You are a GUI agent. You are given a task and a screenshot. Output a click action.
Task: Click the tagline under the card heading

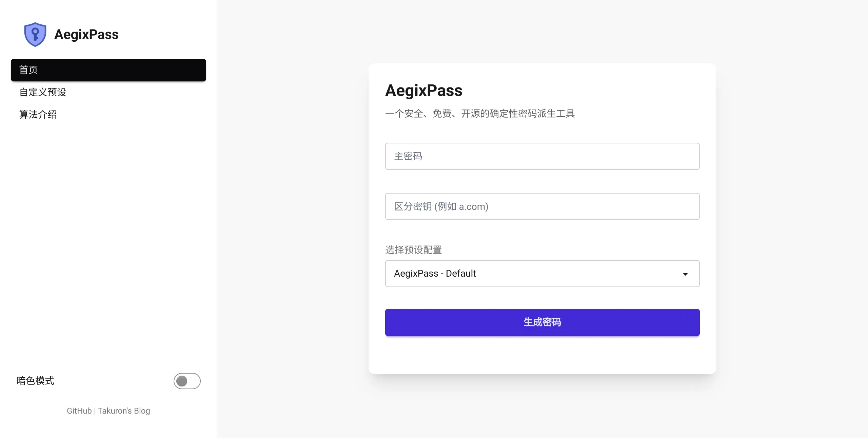tap(480, 114)
